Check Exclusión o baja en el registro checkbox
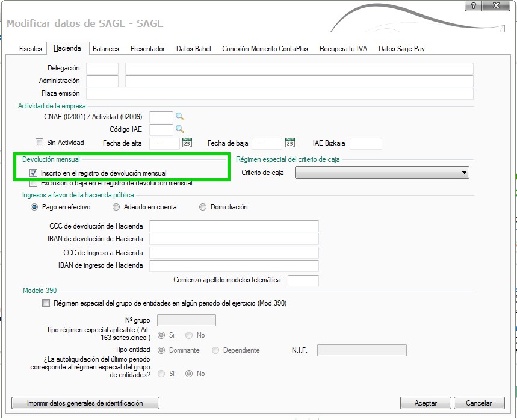Screen dimensions: 517x420 tap(33, 184)
